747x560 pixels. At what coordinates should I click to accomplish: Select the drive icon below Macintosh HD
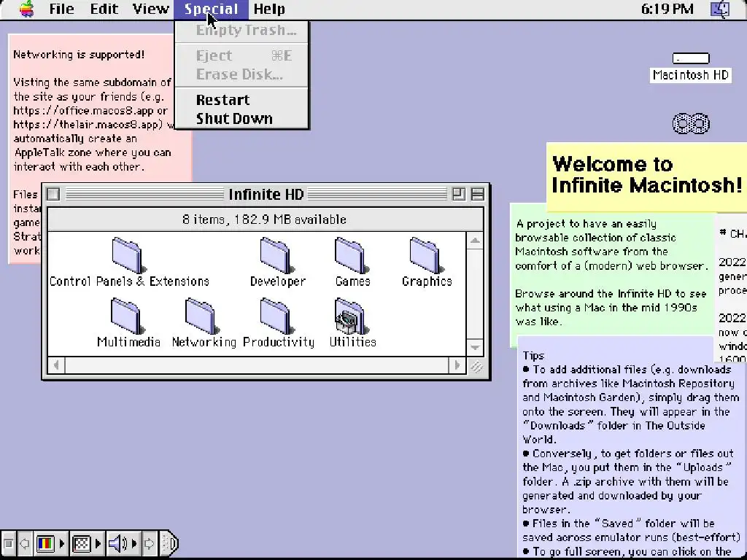[691, 124]
